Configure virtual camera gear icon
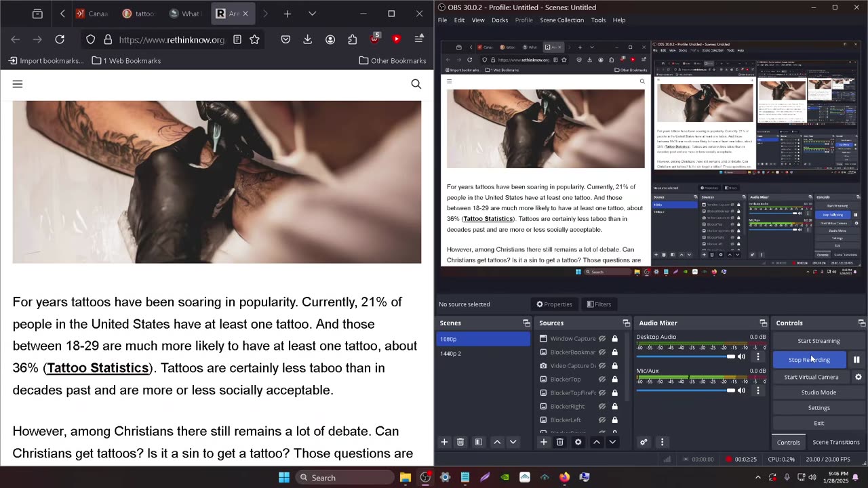The width and height of the screenshot is (868, 488). coord(858,377)
